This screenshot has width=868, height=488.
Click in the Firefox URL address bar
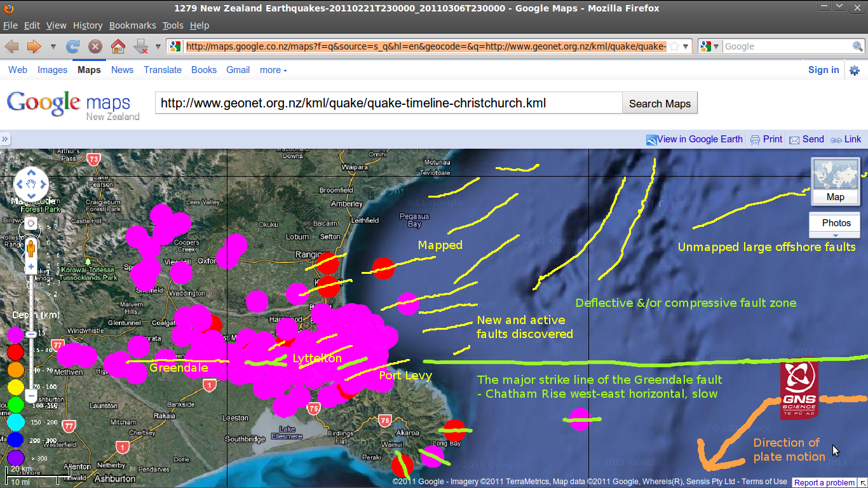coord(426,46)
